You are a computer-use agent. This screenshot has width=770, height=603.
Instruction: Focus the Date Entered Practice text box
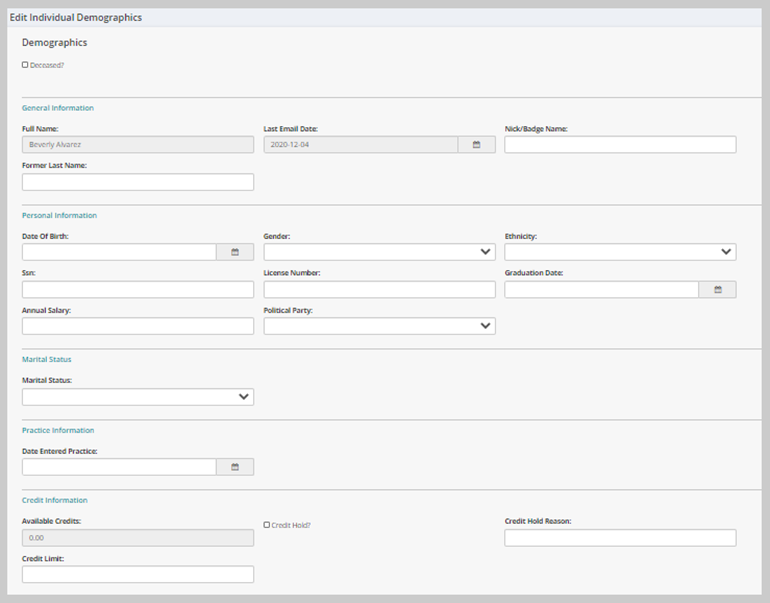119,467
